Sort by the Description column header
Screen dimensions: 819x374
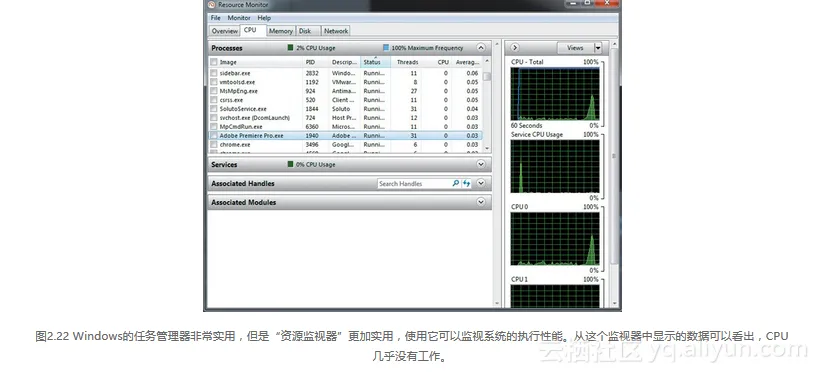(345, 62)
